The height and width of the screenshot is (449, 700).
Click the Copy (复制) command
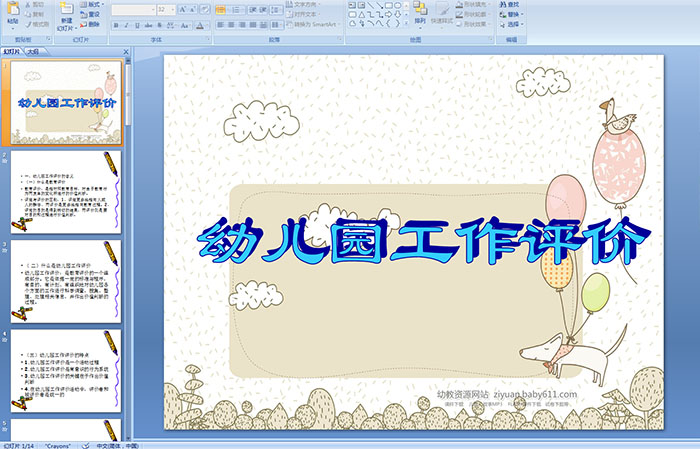coord(34,14)
